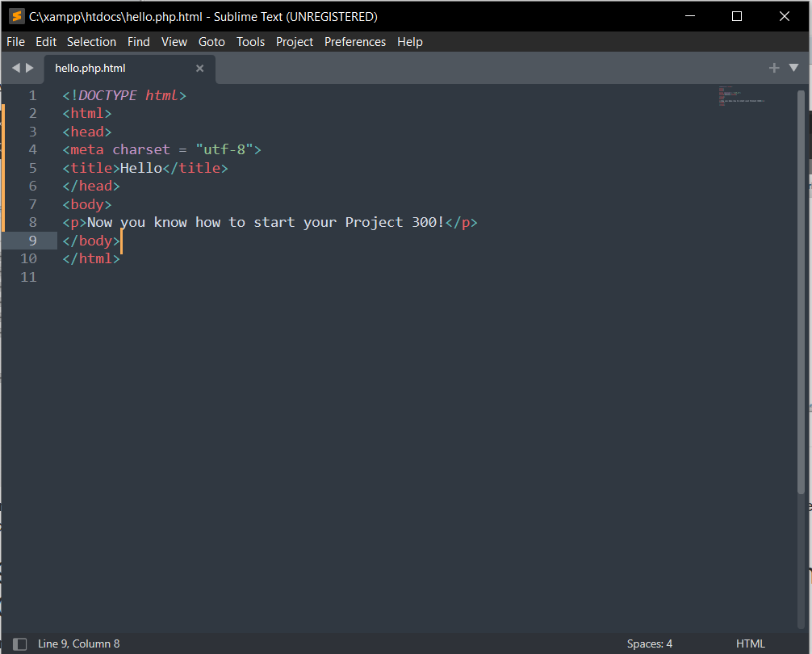Image resolution: width=812 pixels, height=654 pixels.
Task: Open the Project menu
Action: coord(294,42)
